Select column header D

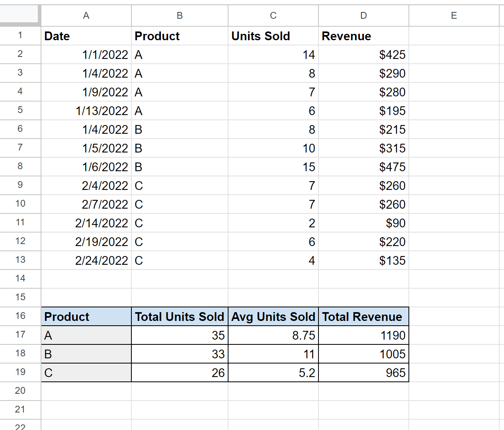[x=363, y=16]
